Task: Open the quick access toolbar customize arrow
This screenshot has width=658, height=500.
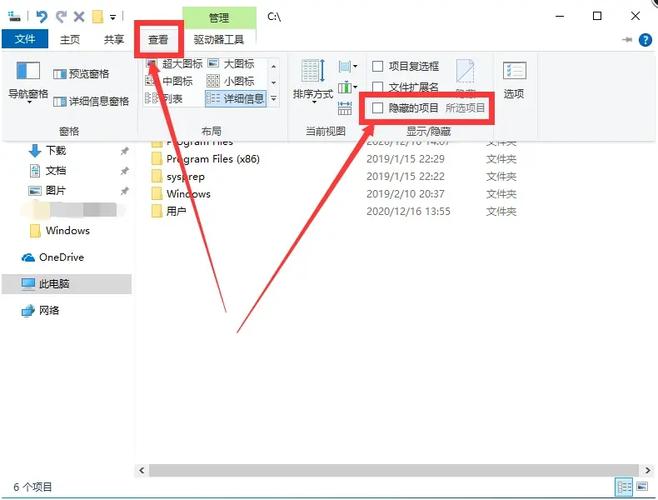Action: [x=113, y=17]
